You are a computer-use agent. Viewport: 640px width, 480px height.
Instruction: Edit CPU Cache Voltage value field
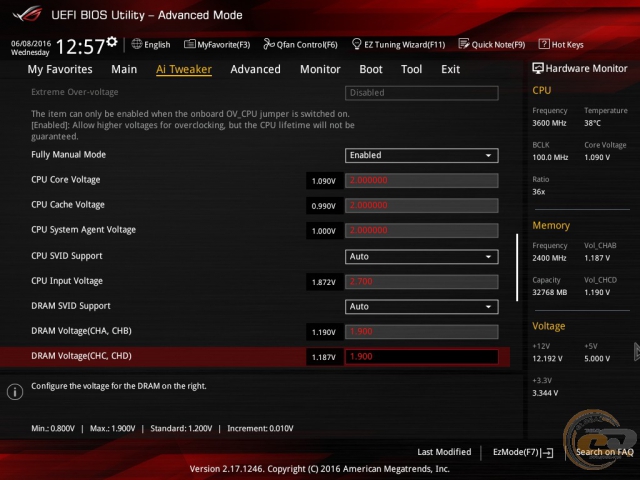pos(421,205)
